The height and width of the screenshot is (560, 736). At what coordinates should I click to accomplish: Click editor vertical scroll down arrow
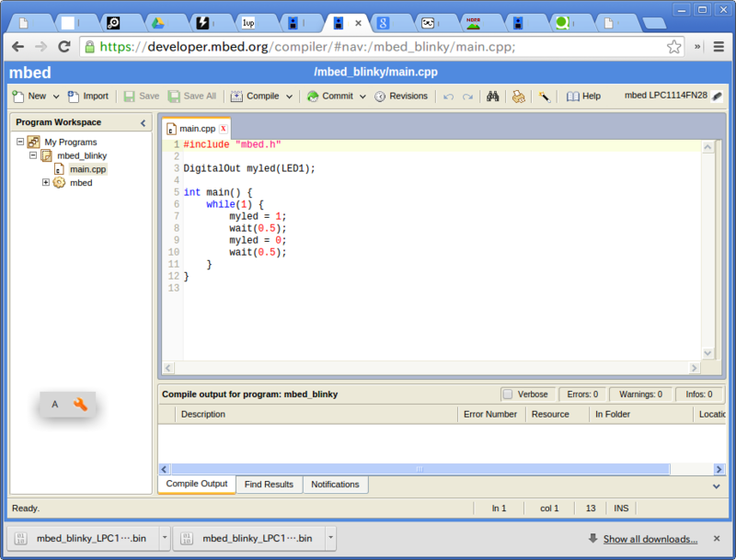pos(707,353)
